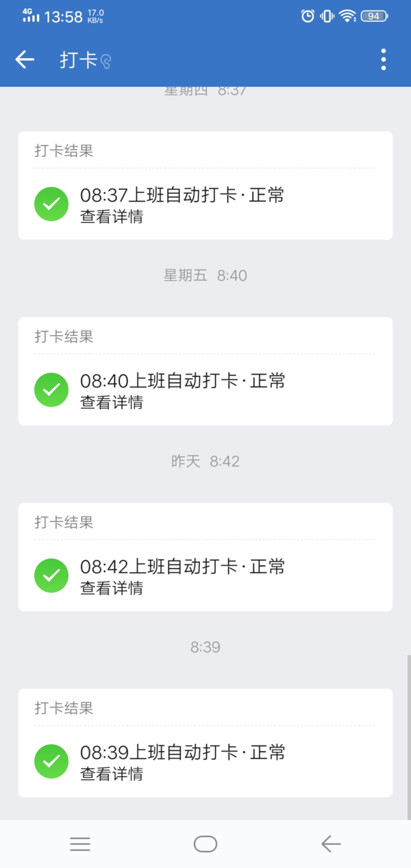Tap green checkmark for 08:37 punch

(x=51, y=204)
